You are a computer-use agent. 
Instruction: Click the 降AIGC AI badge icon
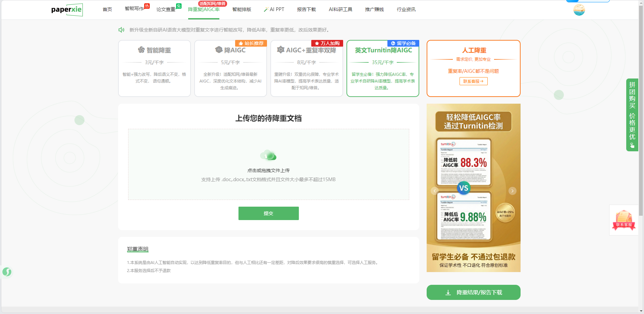218,50
